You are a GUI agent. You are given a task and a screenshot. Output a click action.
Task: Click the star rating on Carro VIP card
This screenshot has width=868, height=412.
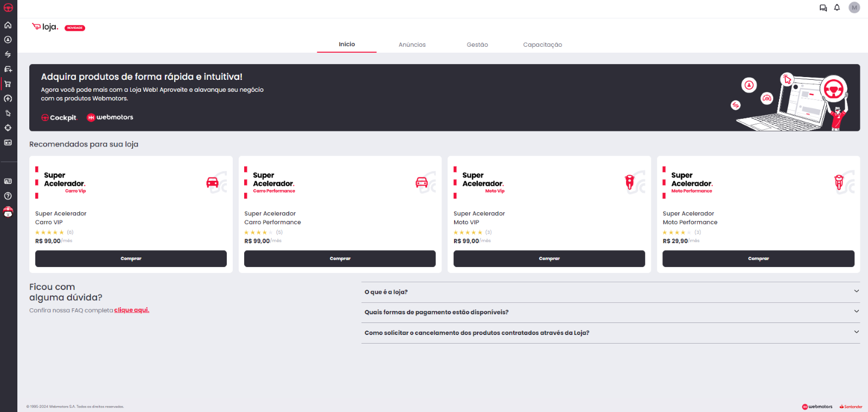(49, 232)
